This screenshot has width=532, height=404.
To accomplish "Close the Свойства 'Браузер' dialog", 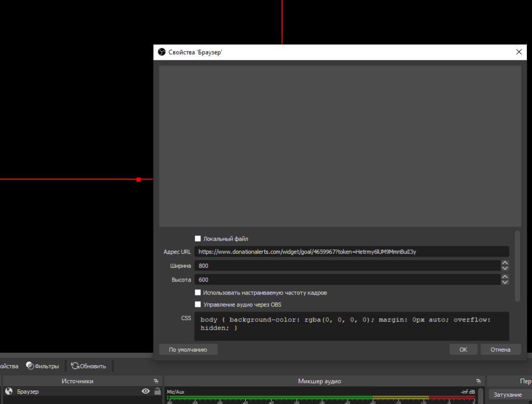I will 518,52.
